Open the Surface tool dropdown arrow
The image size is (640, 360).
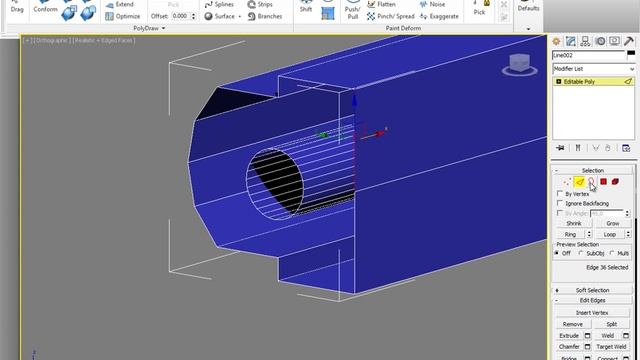(x=240, y=16)
